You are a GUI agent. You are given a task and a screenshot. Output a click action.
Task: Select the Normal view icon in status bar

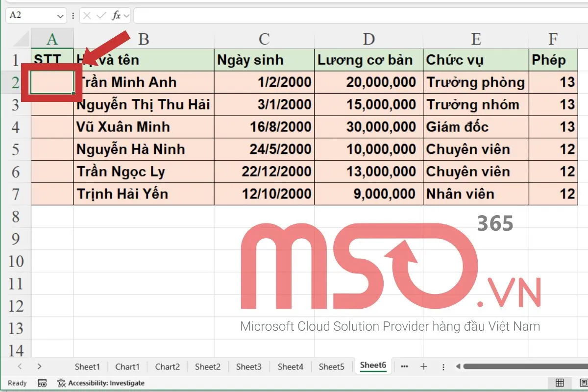point(560,383)
